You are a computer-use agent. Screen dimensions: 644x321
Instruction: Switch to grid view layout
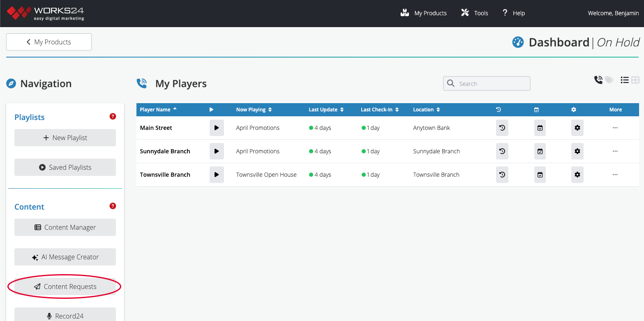pos(635,80)
